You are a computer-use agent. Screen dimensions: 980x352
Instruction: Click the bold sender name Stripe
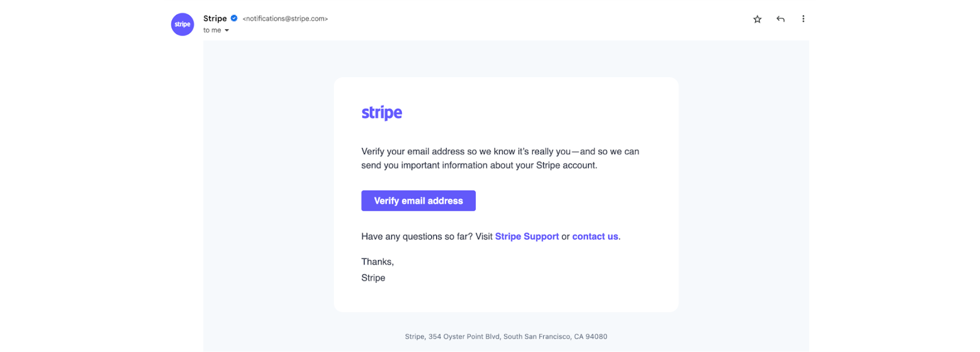215,18
